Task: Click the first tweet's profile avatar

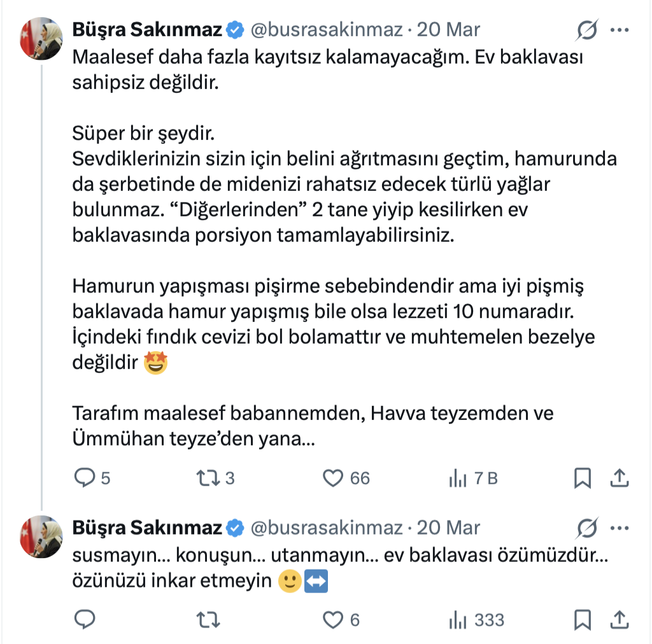Action: coord(43,38)
